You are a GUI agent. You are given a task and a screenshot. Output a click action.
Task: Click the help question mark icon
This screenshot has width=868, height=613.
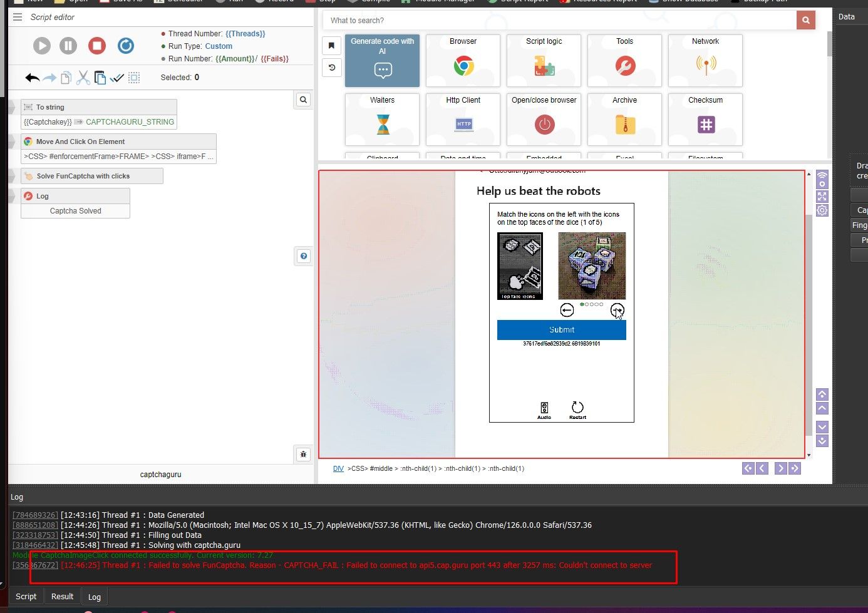coord(303,256)
